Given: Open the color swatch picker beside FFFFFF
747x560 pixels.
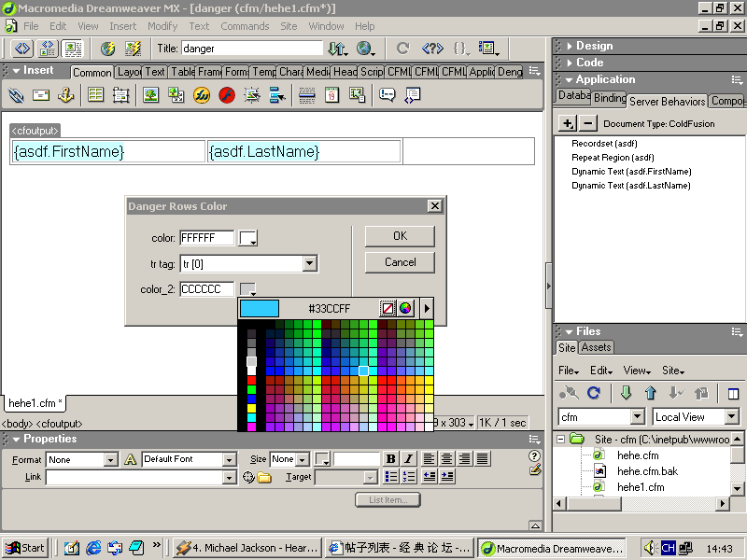Looking at the screenshot, I should click(x=248, y=238).
